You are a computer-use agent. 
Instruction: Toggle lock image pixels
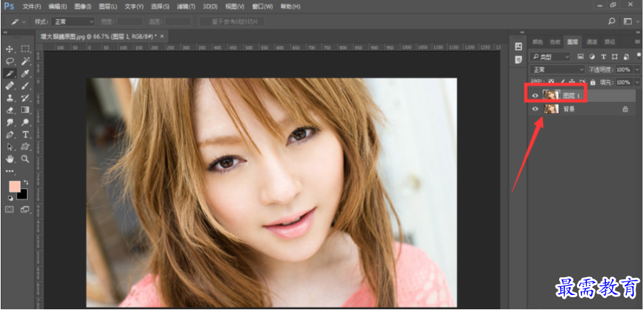pos(562,82)
